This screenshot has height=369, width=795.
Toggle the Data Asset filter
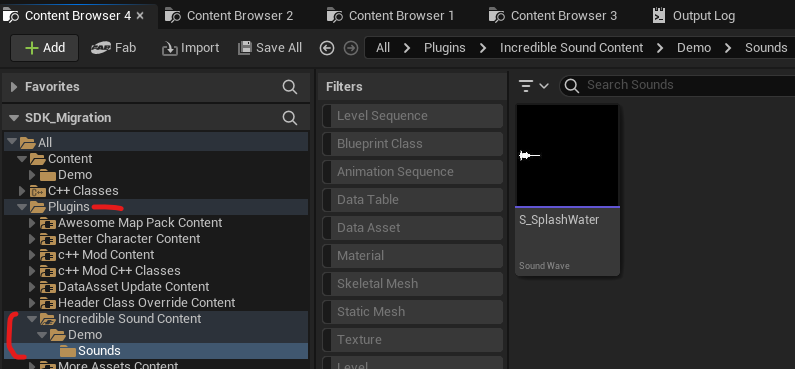click(413, 228)
